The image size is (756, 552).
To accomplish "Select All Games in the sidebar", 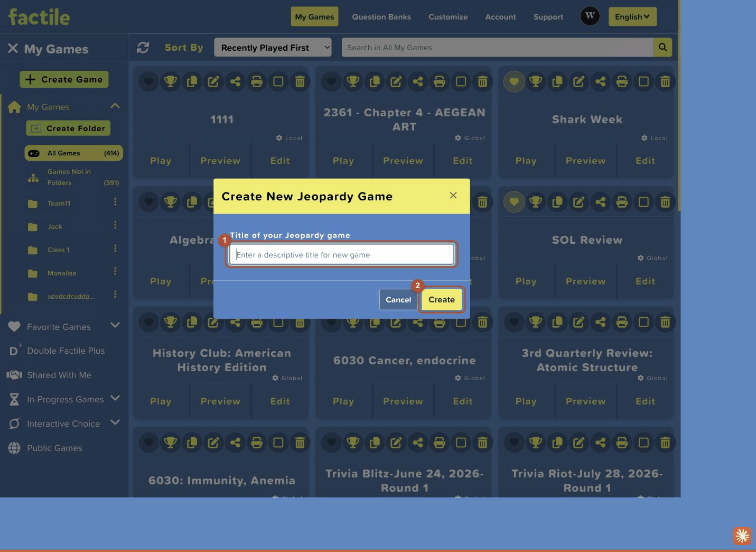I will 73,153.
